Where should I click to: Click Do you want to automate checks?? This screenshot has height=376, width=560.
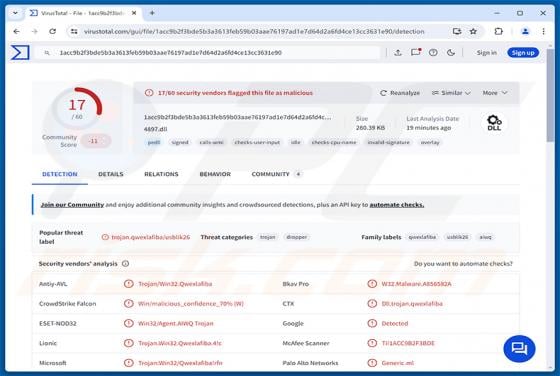(463, 264)
